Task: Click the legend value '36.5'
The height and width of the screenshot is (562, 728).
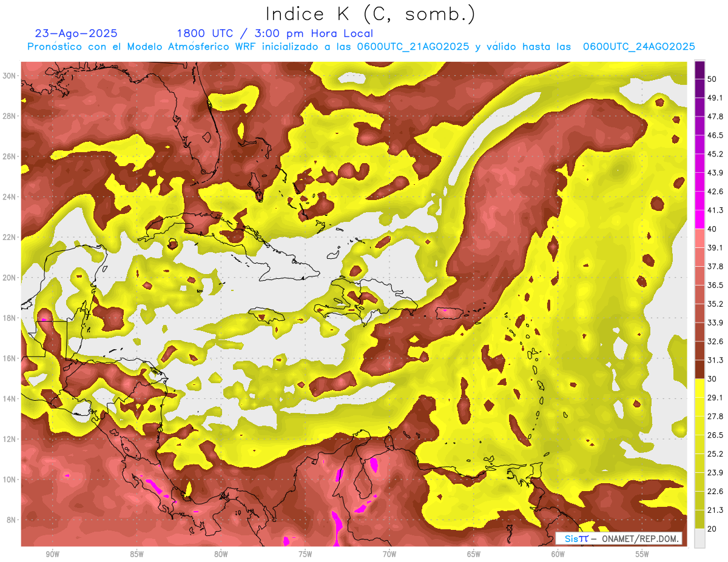Action: point(715,285)
